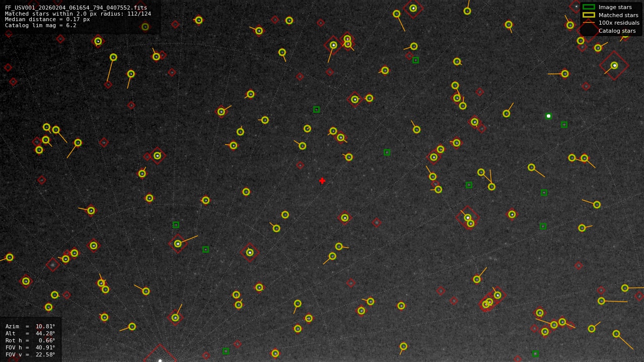Click the 'FOV v = 22.58°' readout
Viewport: 644px width, 362px height.
click(30, 354)
